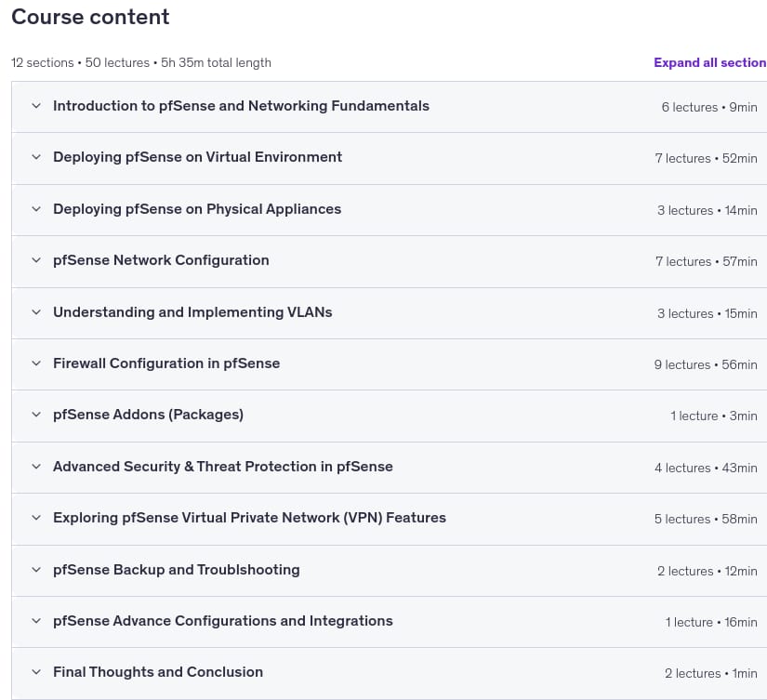Click the '6 lectures • 9min' label

coord(709,107)
